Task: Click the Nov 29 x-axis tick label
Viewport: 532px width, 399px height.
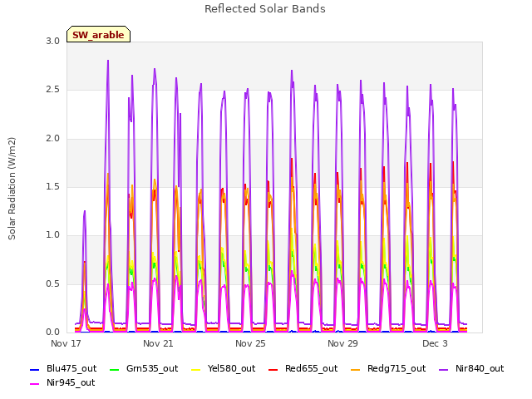Action: [x=342, y=343]
